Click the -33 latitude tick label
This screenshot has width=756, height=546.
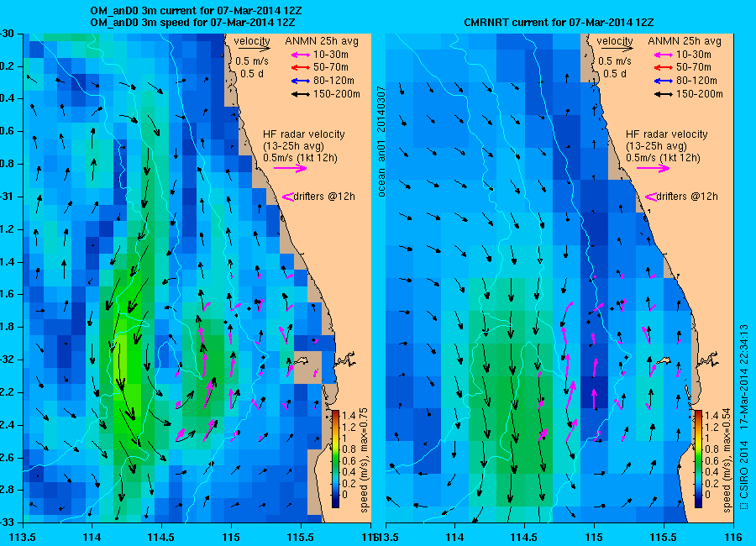tap(6, 522)
